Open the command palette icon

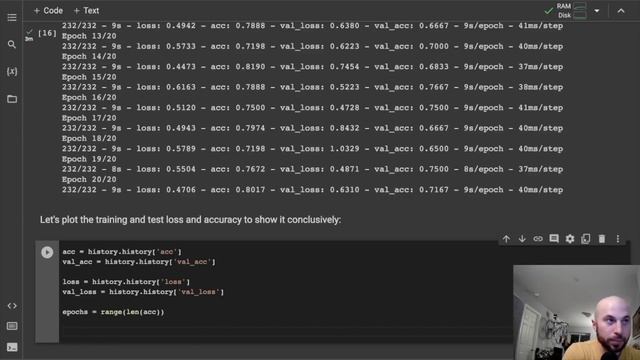(x=12, y=326)
